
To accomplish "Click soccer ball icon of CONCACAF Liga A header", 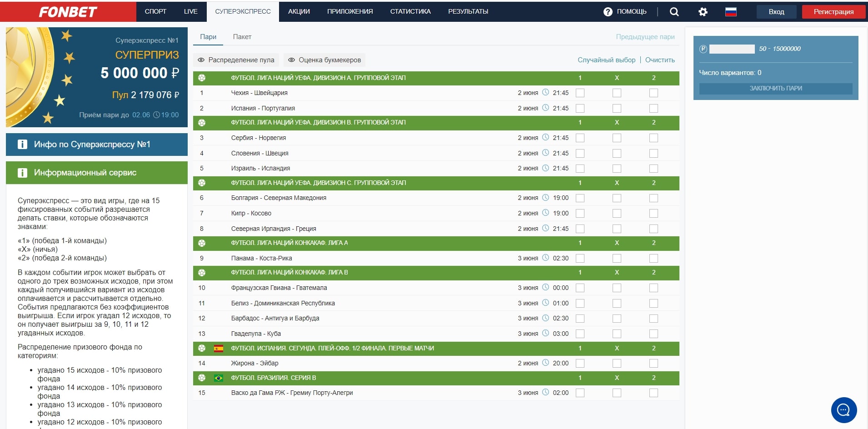I will point(202,243).
